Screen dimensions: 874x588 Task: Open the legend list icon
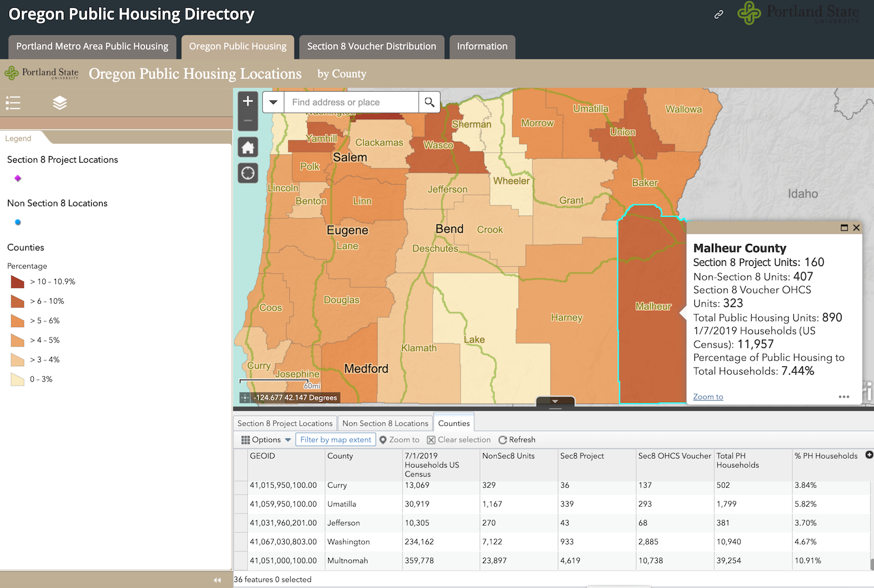click(13, 103)
